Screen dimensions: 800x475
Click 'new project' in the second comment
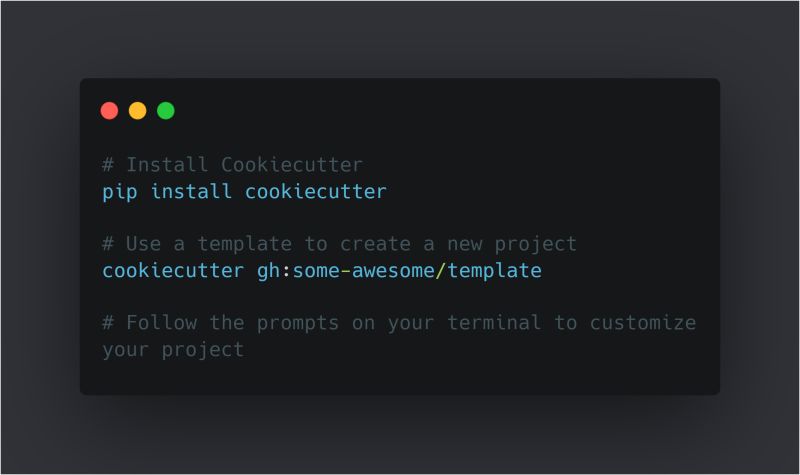coord(512,244)
